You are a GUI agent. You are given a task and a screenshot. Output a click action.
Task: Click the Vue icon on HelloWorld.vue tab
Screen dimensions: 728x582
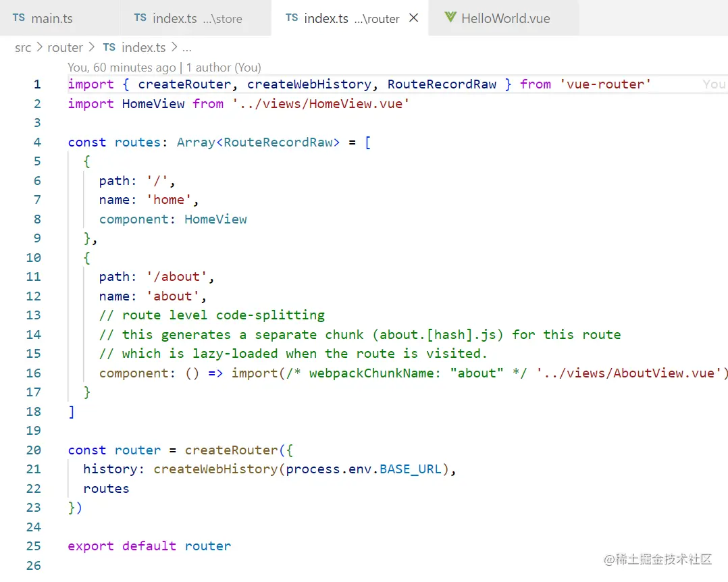coord(450,18)
